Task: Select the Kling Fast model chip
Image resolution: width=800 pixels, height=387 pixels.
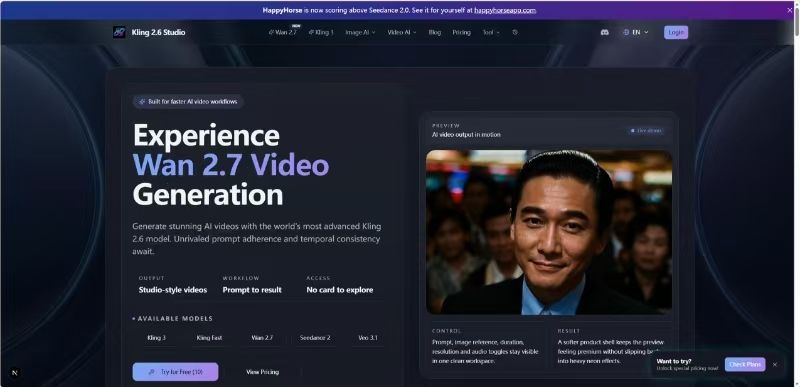Action: pos(209,338)
